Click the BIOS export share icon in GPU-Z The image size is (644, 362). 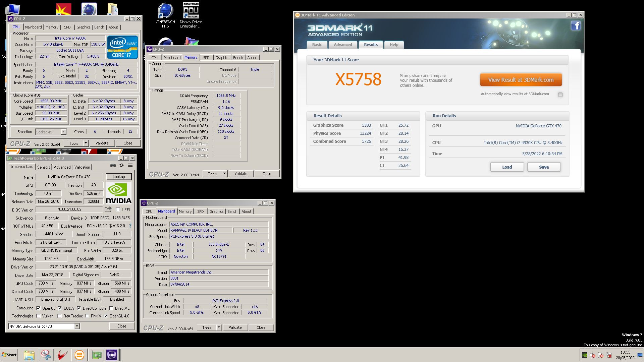point(108,209)
